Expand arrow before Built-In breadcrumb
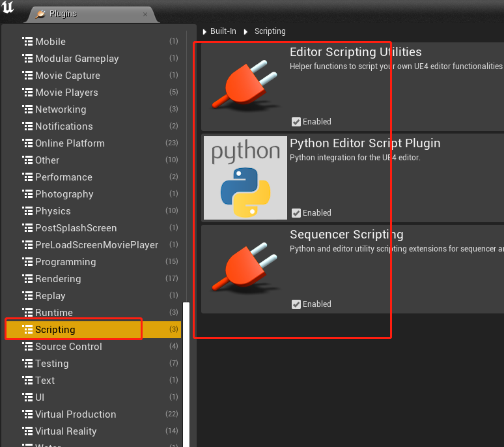 (x=204, y=32)
